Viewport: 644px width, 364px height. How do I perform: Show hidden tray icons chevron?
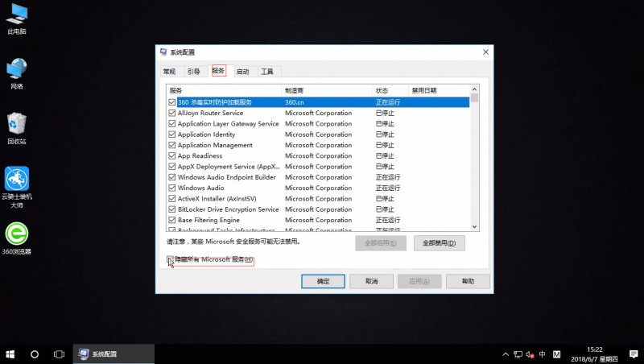[506, 354]
